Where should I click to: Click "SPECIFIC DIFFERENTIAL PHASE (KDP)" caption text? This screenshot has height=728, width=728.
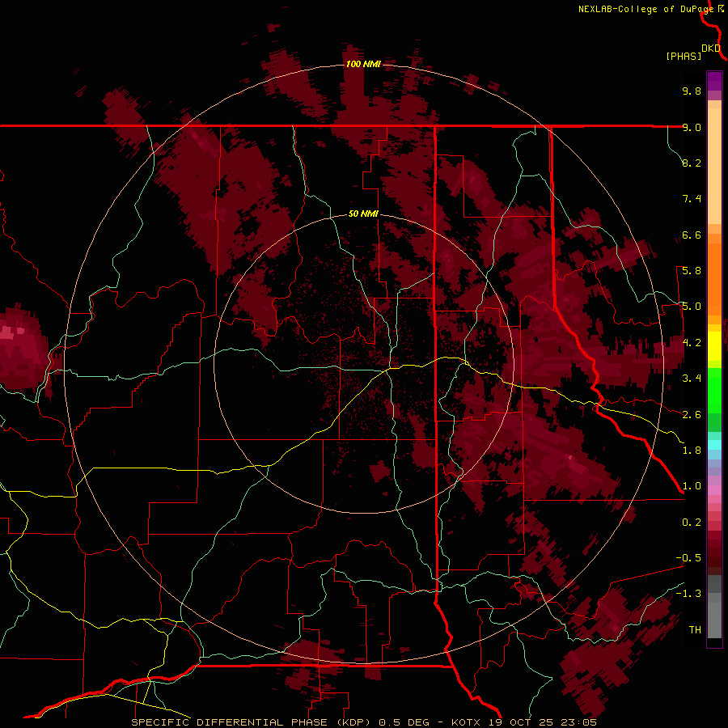pos(251,722)
